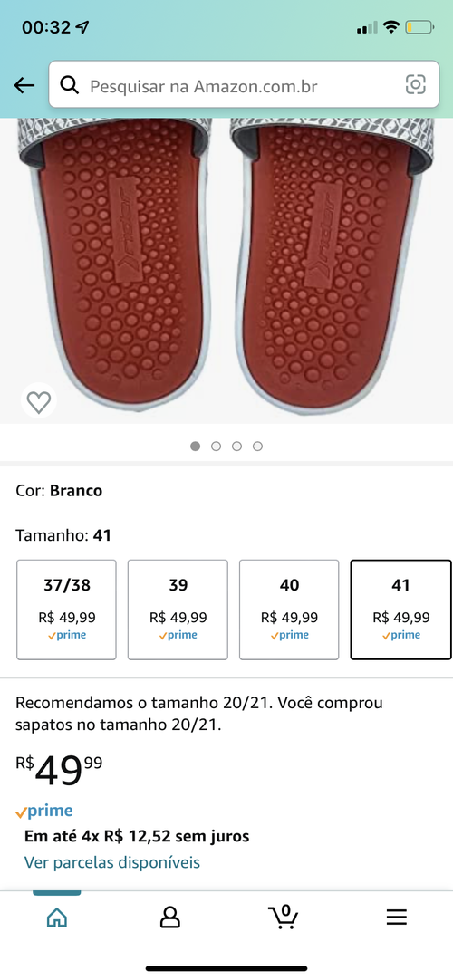Select size 40 option
This screenshot has height=980, width=453.
[289, 610]
